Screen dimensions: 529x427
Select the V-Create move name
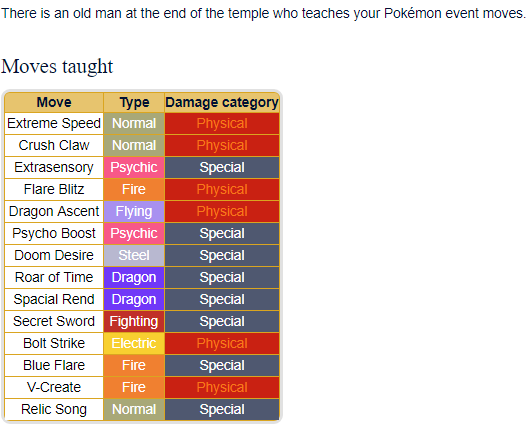click(x=54, y=387)
